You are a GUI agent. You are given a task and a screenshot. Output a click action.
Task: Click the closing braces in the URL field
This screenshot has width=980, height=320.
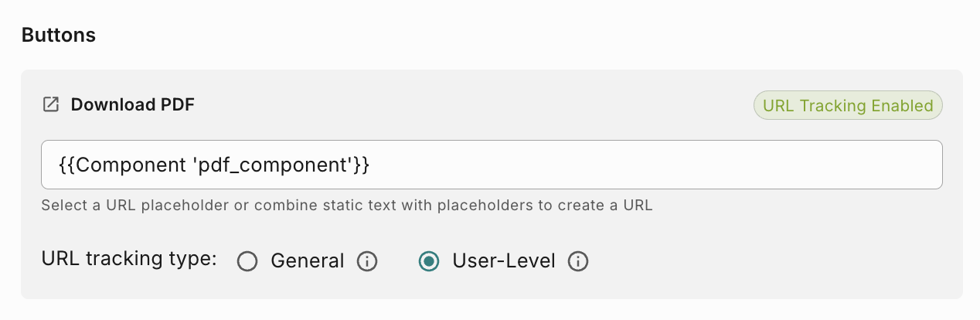pyautogui.click(x=362, y=165)
